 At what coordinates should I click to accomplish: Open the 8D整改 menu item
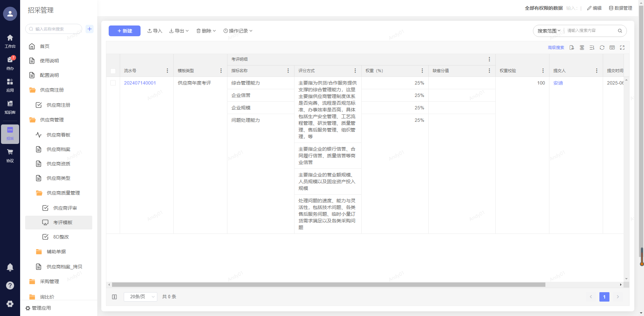click(61, 237)
